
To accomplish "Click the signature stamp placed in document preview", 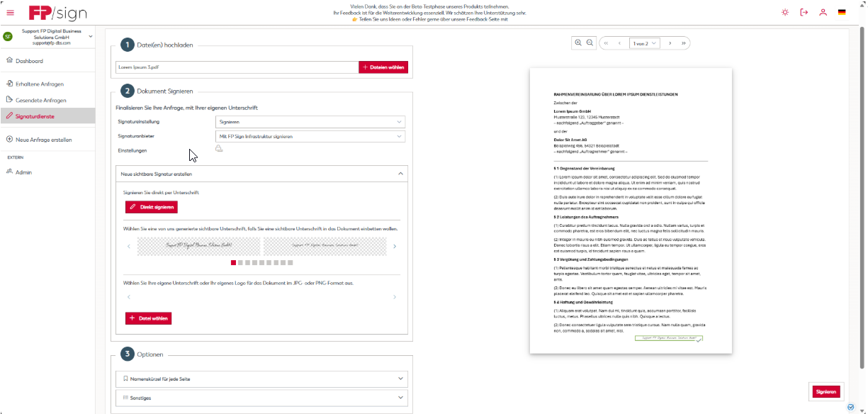I will point(669,339).
